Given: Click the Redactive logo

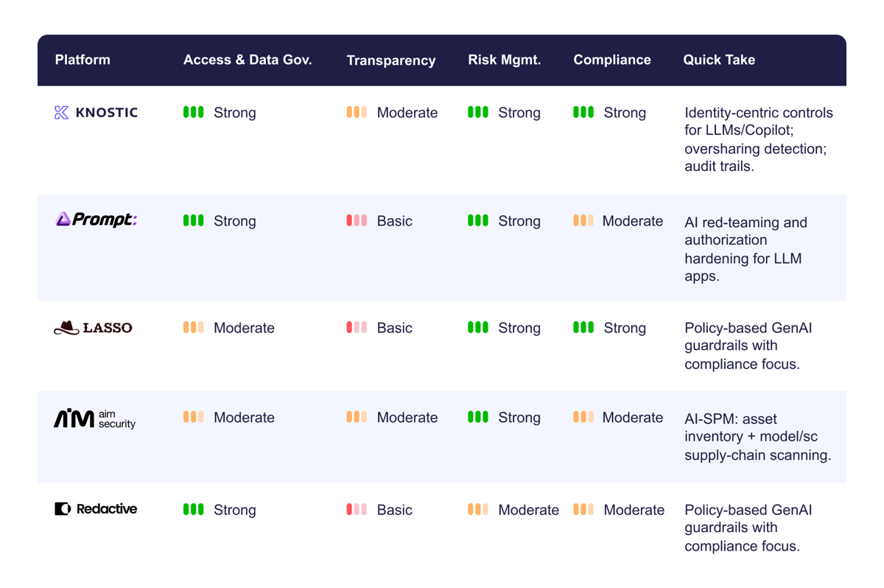Looking at the screenshot, I should 96,509.
